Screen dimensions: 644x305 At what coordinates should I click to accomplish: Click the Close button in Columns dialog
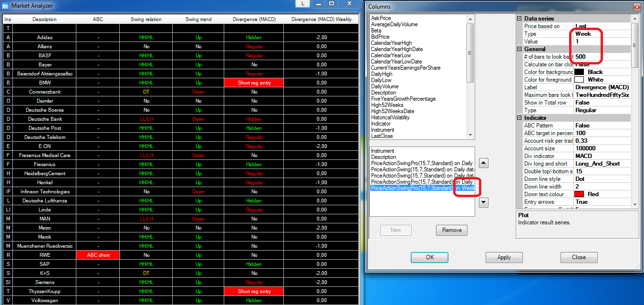579,257
